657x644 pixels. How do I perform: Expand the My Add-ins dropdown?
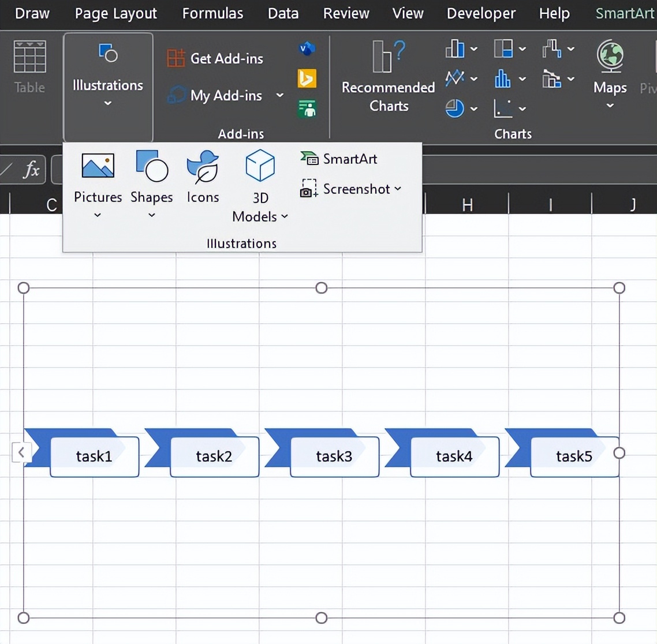pyautogui.click(x=279, y=95)
